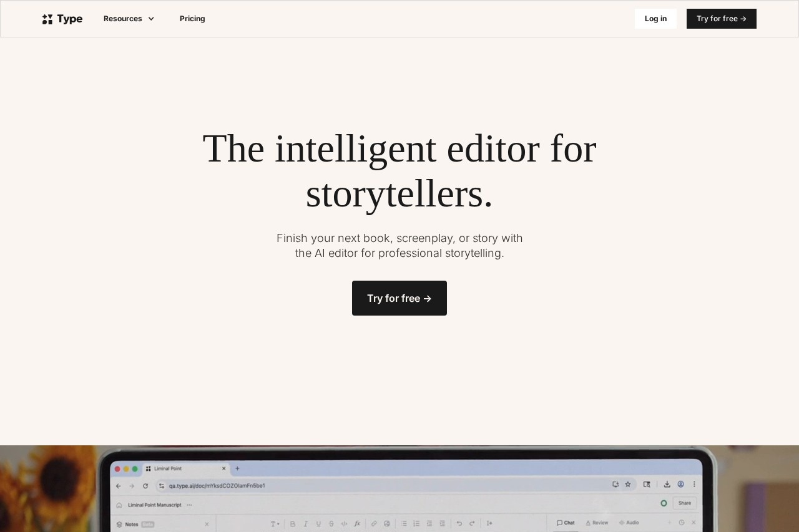Toggle italic formatting in the editor toolbar

point(306,523)
